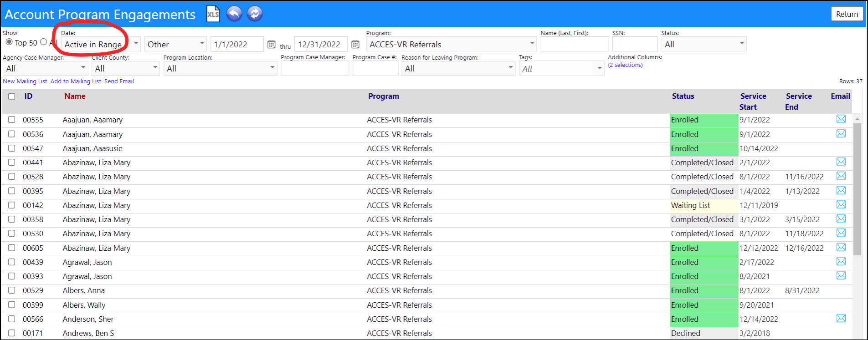Click the name Anderson, Sher
The width and height of the screenshot is (868, 340).
click(x=88, y=319)
